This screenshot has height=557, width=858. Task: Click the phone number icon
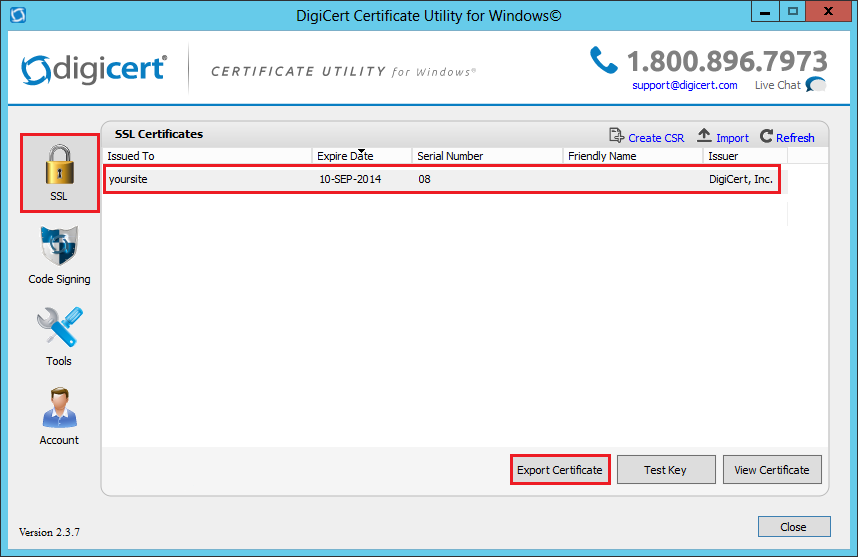pyautogui.click(x=603, y=60)
